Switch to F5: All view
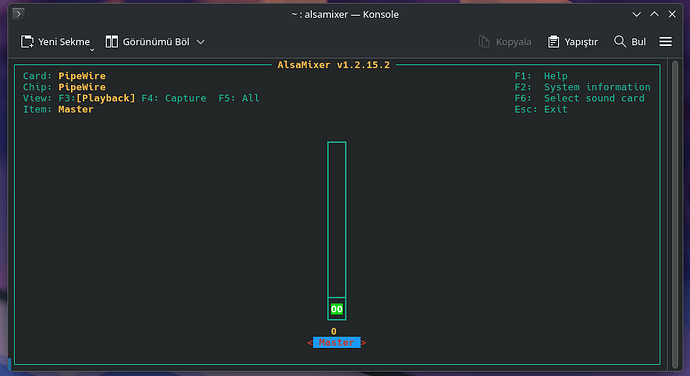The height and width of the screenshot is (376, 690). point(239,98)
